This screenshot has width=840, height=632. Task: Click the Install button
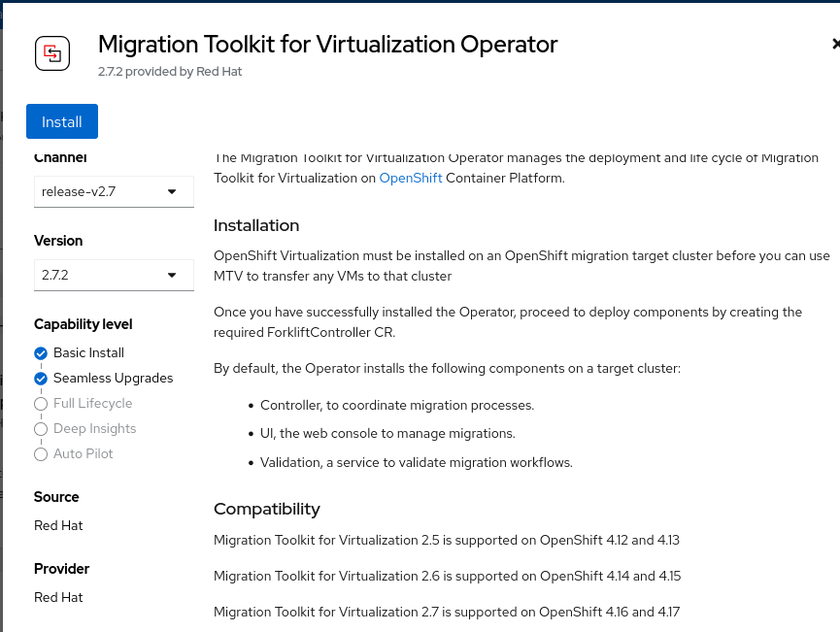[62, 121]
